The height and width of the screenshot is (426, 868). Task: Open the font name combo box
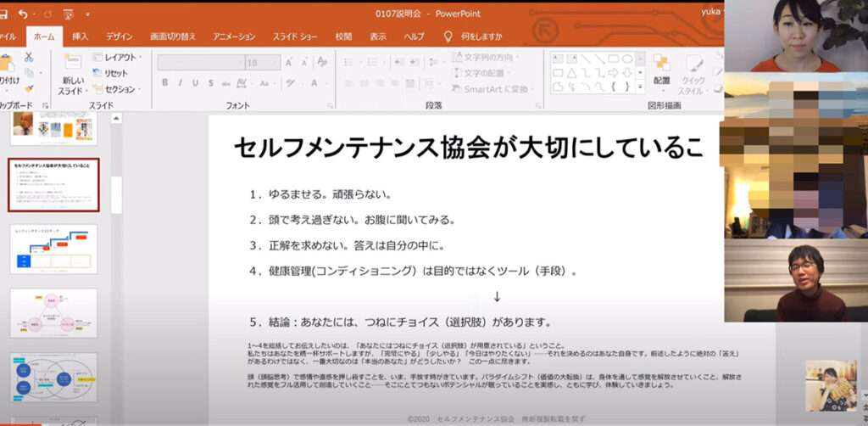click(x=202, y=63)
